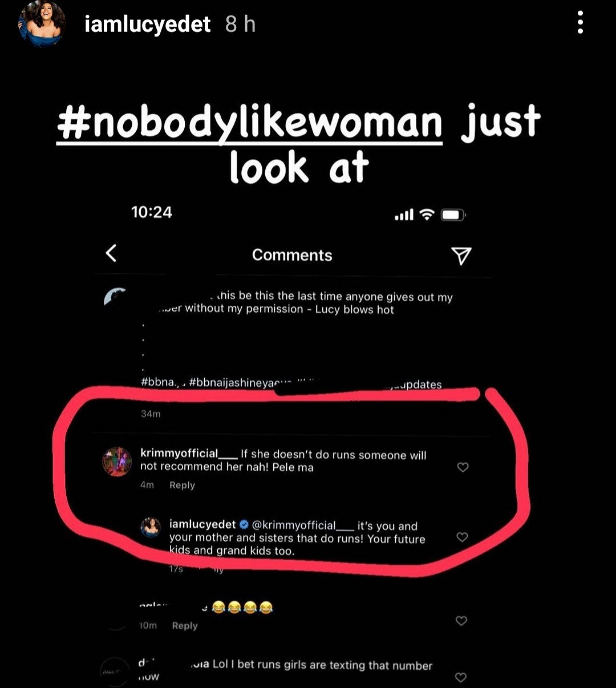Open the iamlucyedet username at top
This screenshot has width=616, height=688.
(147, 24)
